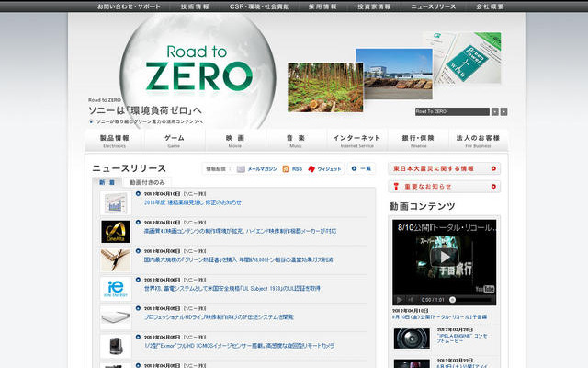Open the IPELA ENGINE コンセプトムービー link
Screen dimensions: 588x368
click(462, 339)
